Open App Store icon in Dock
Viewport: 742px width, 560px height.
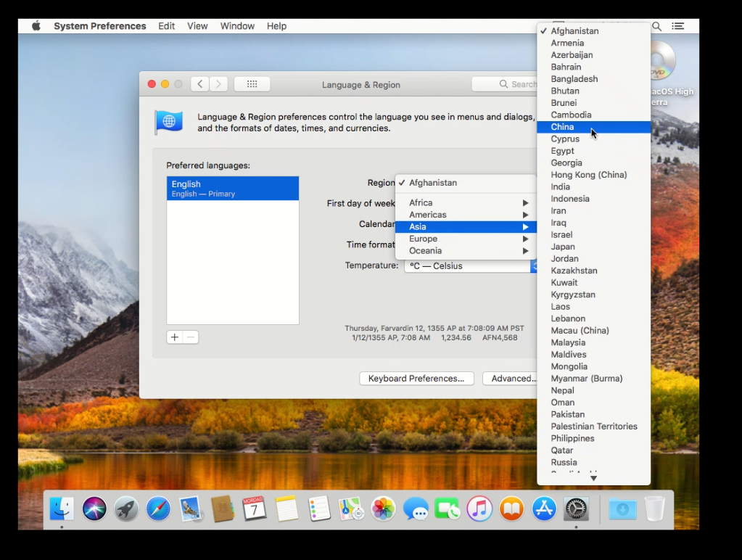tap(544, 509)
